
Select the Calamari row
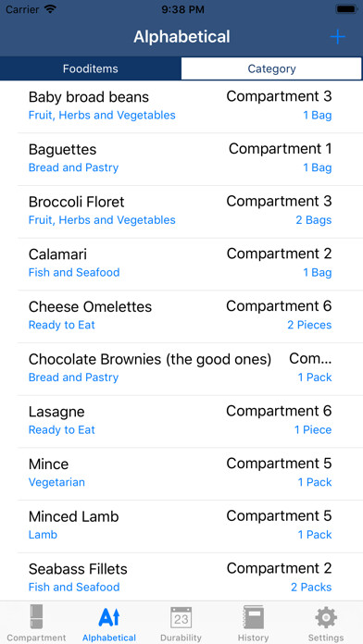(181, 264)
